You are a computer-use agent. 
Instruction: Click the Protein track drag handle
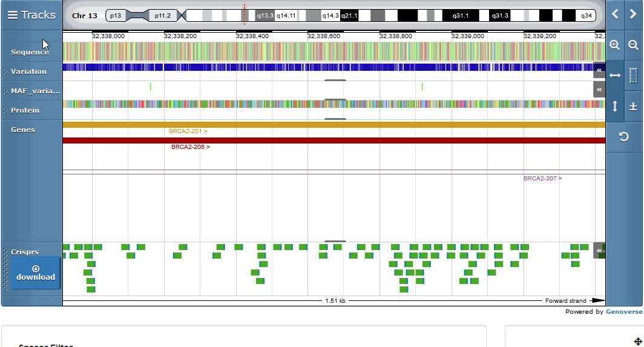5,110
